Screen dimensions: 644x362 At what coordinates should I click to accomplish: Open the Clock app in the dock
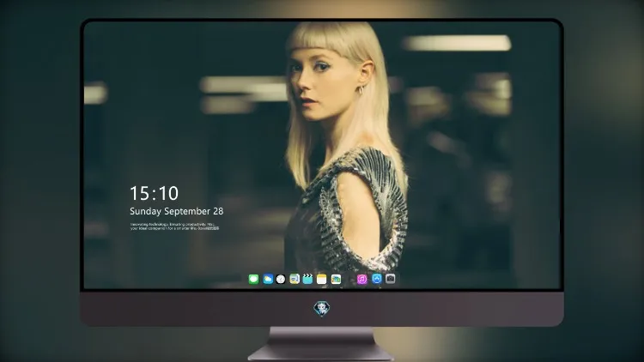click(281, 280)
